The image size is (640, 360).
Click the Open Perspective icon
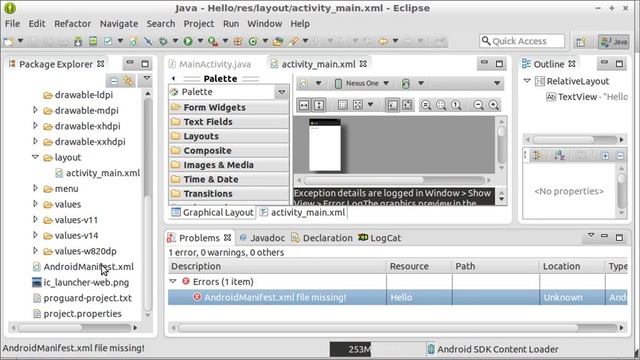click(580, 42)
